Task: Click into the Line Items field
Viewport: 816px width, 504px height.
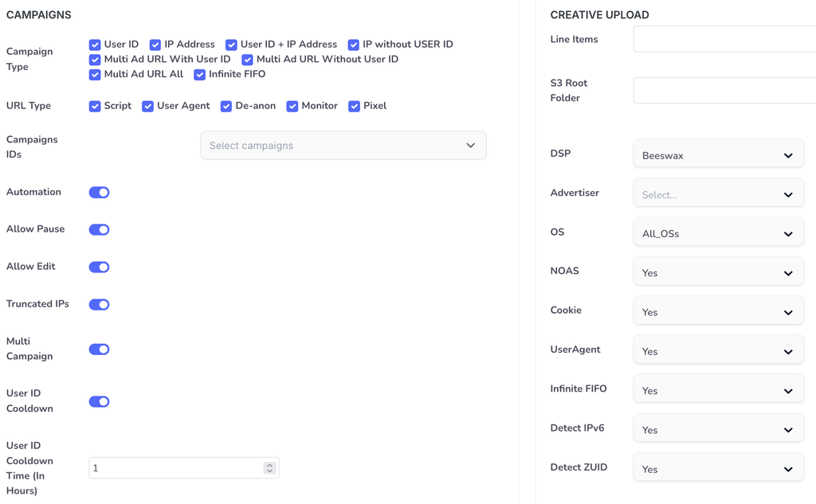Action: coord(724,39)
